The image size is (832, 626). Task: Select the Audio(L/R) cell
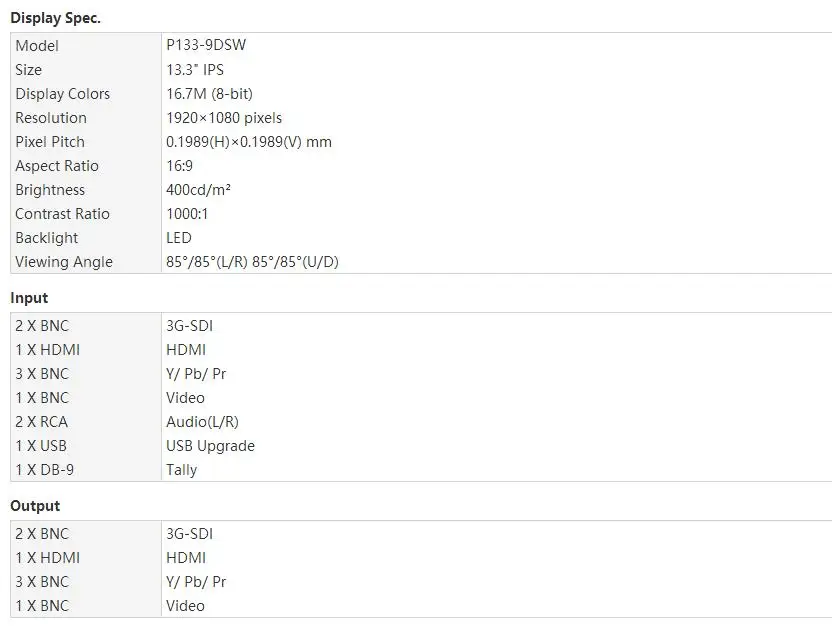202,422
